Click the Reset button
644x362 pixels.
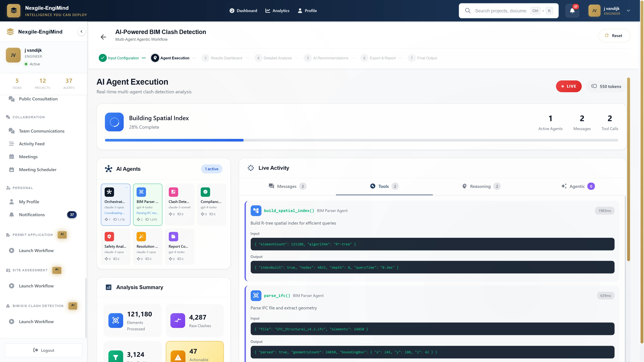(614, 36)
